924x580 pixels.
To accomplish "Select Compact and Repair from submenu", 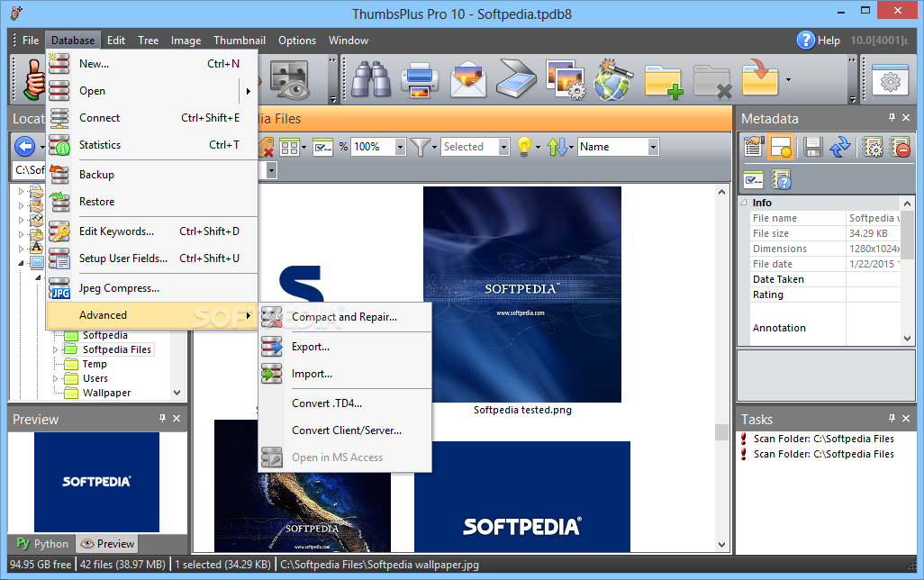I will click(x=345, y=317).
